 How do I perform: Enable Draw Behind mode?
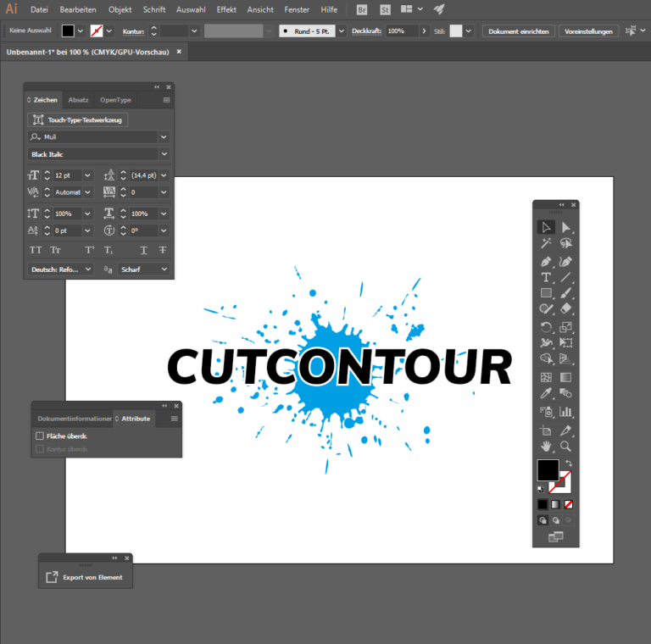click(556, 520)
